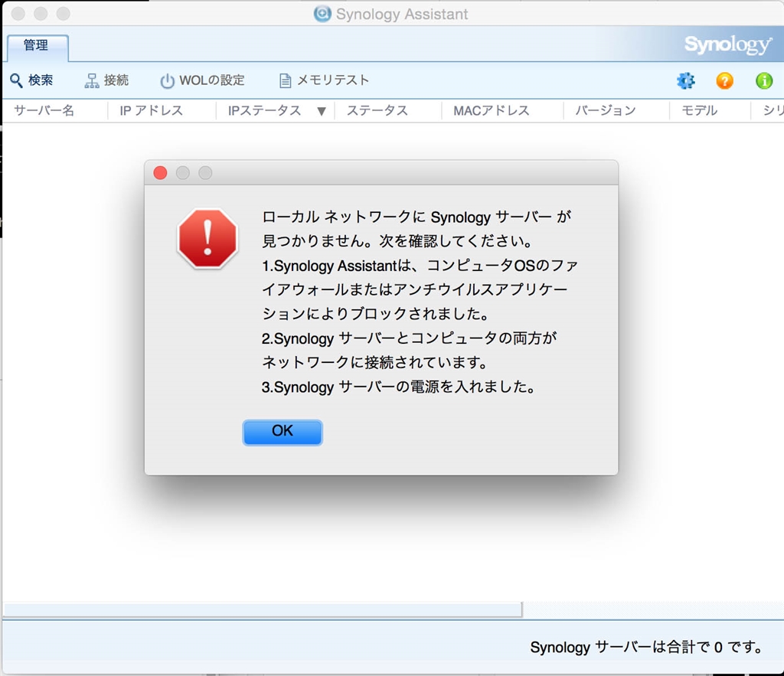Click the horizontal scrollbar below the list
This screenshot has width=784, height=676.
click(x=263, y=609)
